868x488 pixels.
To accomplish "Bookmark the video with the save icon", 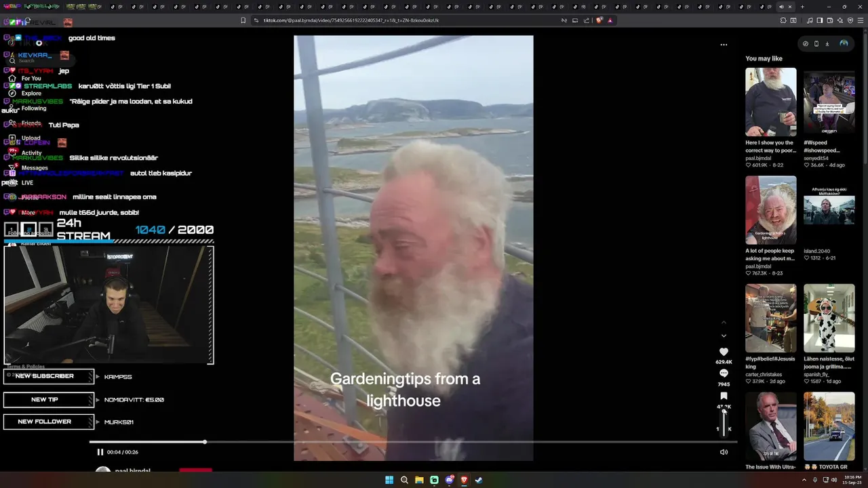I will 724,396.
